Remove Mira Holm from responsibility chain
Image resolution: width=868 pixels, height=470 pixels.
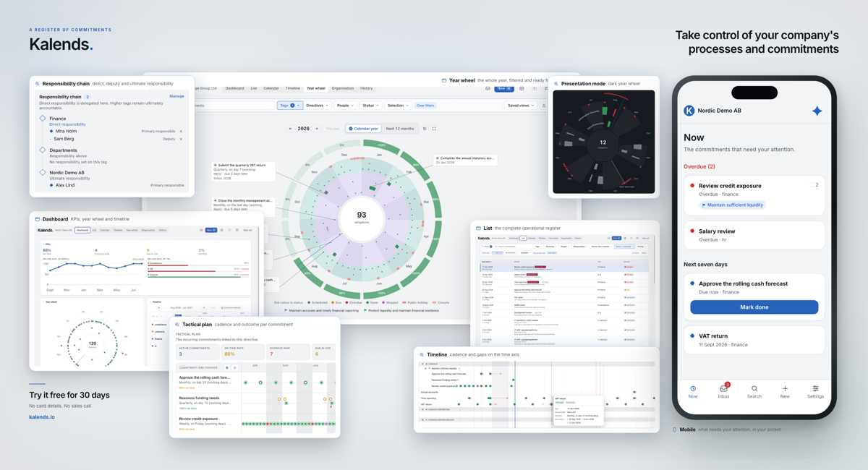point(181,132)
